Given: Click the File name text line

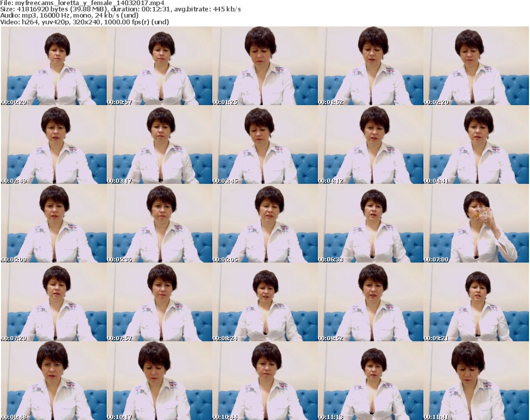Looking at the screenshot, I should tap(82, 3).
